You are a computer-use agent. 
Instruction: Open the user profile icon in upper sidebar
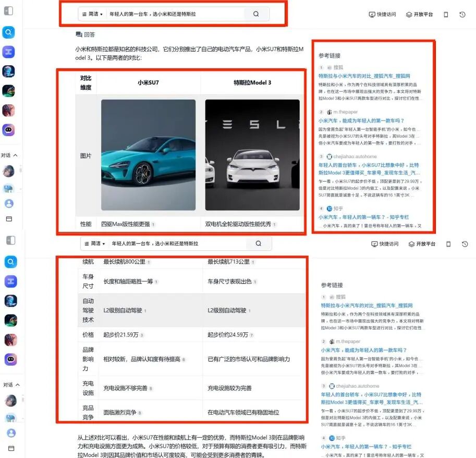(x=9, y=203)
